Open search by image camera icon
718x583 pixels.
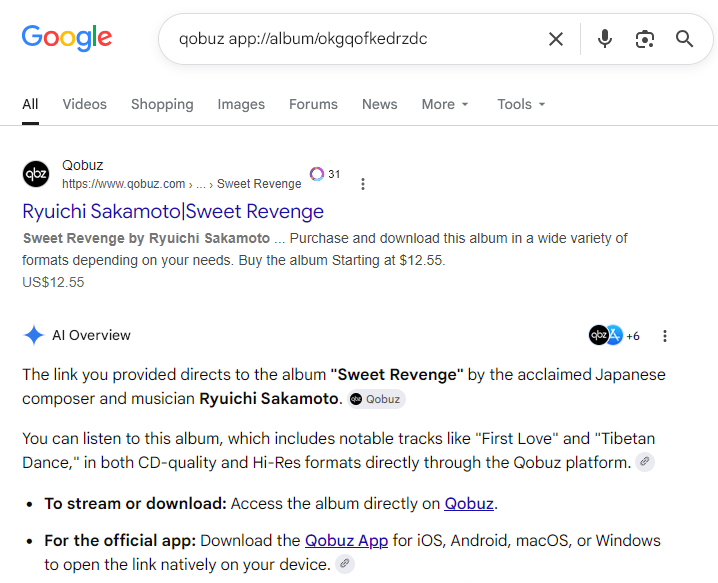(x=645, y=39)
